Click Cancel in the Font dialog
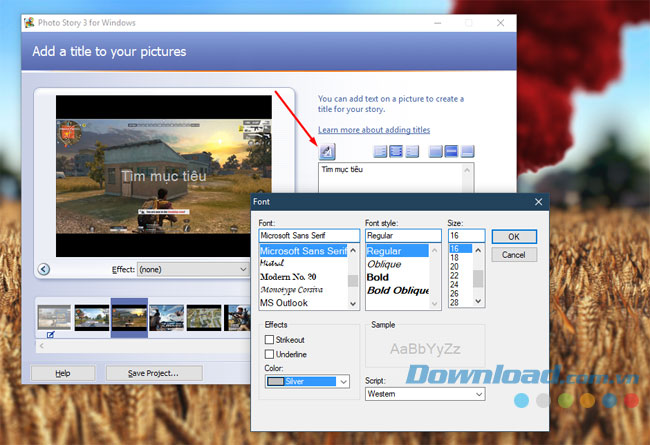The width and height of the screenshot is (650, 445). 514,255
